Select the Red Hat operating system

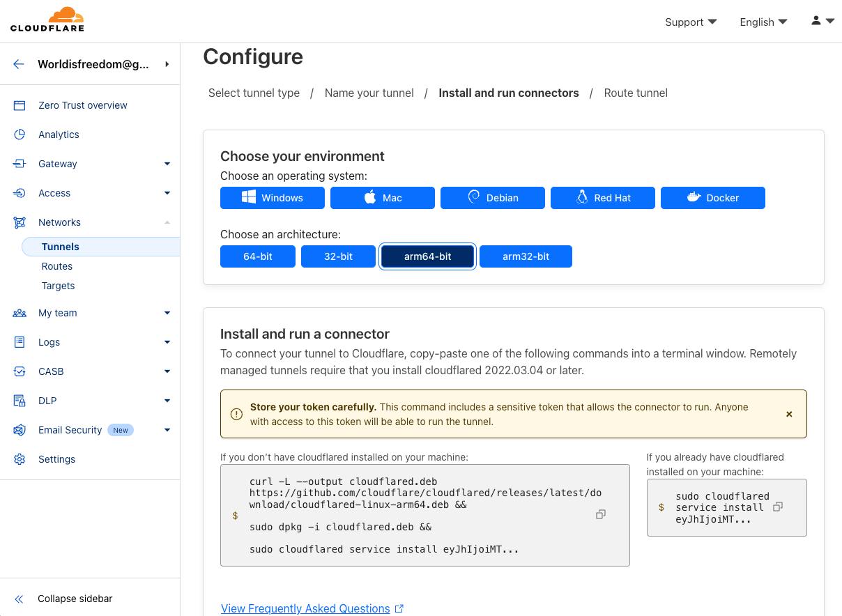[603, 198]
